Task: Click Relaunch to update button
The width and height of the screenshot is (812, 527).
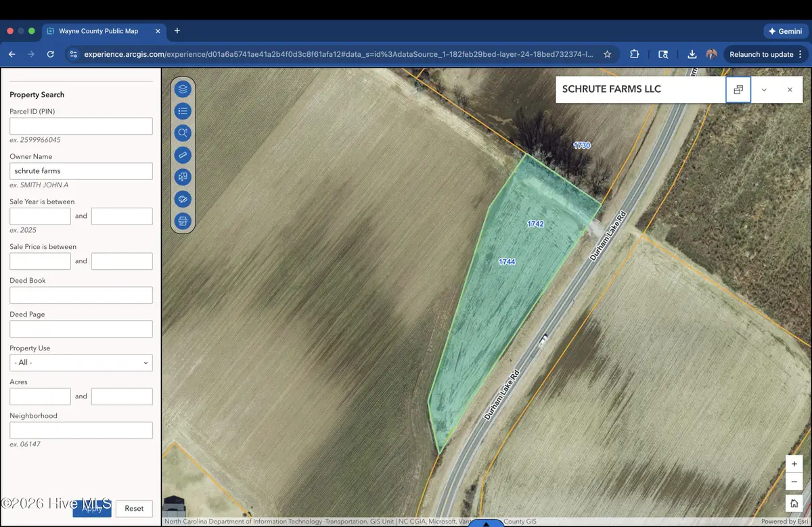Action: [761, 54]
